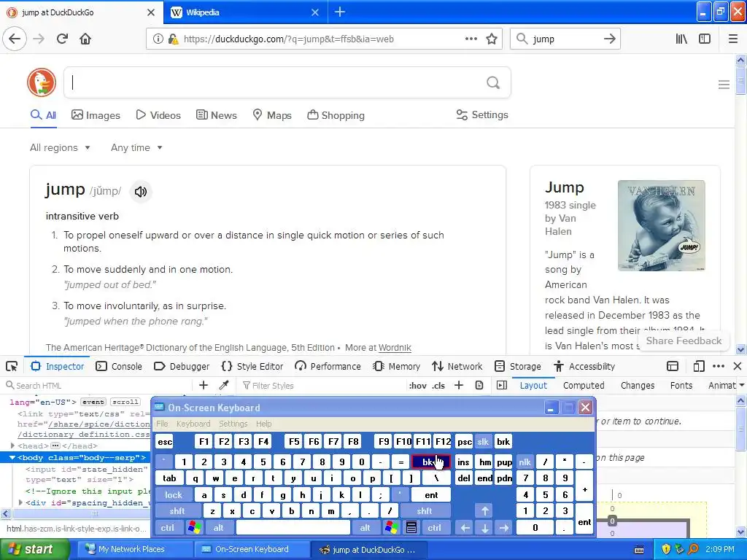Toggle the .cls classes panel
747x560 pixels.
click(438, 386)
